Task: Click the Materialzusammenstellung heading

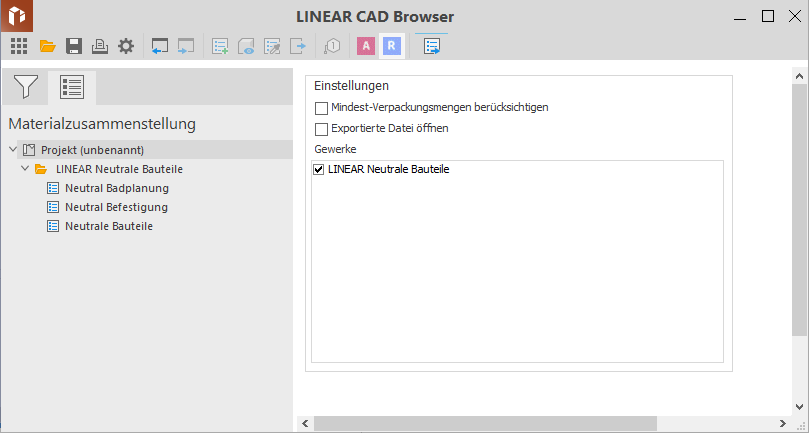Action: [x=102, y=124]
